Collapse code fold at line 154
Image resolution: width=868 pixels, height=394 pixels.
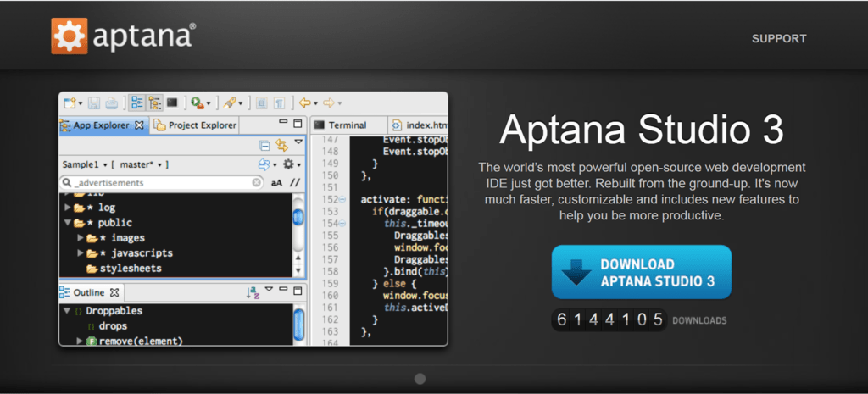342,224
